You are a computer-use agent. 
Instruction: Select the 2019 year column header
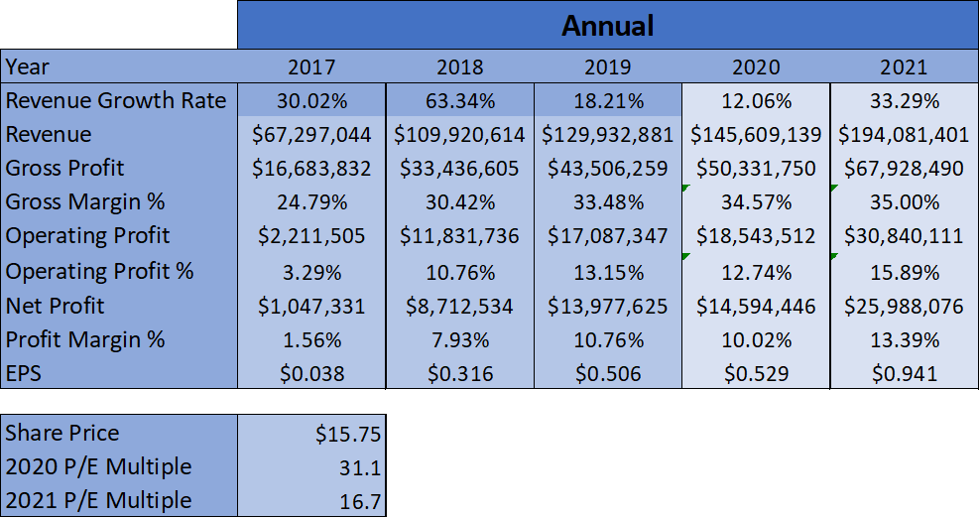(608, 66)
